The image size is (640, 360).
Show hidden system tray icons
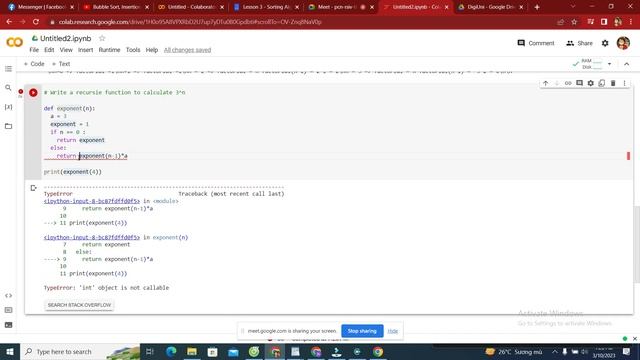pyautogui.click(x=555, y=351)
